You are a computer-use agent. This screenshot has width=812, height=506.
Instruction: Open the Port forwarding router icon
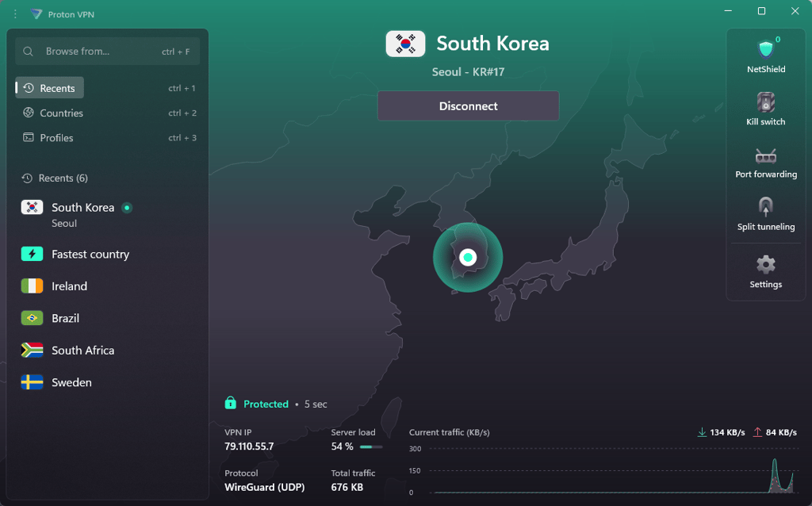[x=765, y=155]
